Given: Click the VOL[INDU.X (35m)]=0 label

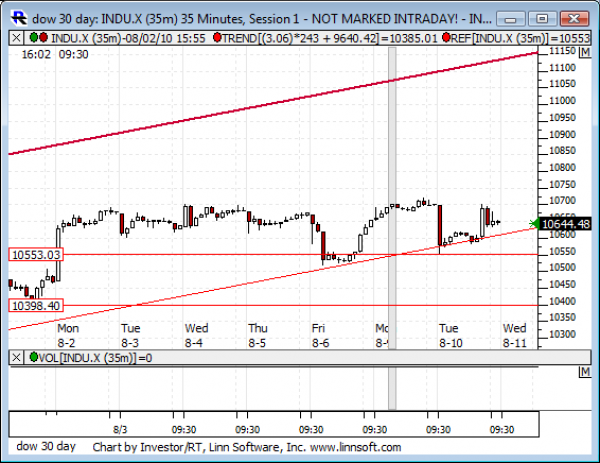Looking at the screenshot, I should [96, 358].
